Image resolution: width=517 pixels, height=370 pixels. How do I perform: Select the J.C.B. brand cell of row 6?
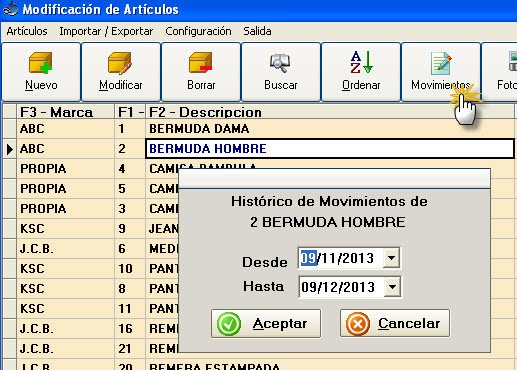point(65,249)
